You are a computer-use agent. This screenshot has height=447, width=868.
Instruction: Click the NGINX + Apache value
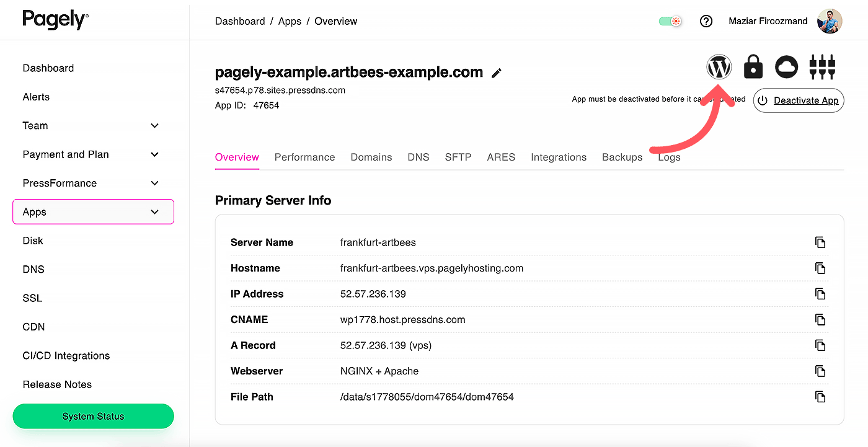[x=379, y=371]
